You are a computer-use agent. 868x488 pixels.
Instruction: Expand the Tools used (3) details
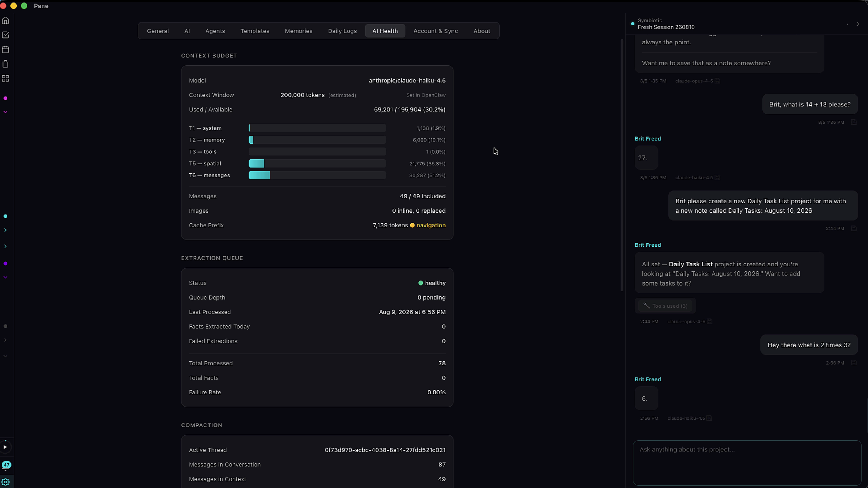(x=665, y=306)
